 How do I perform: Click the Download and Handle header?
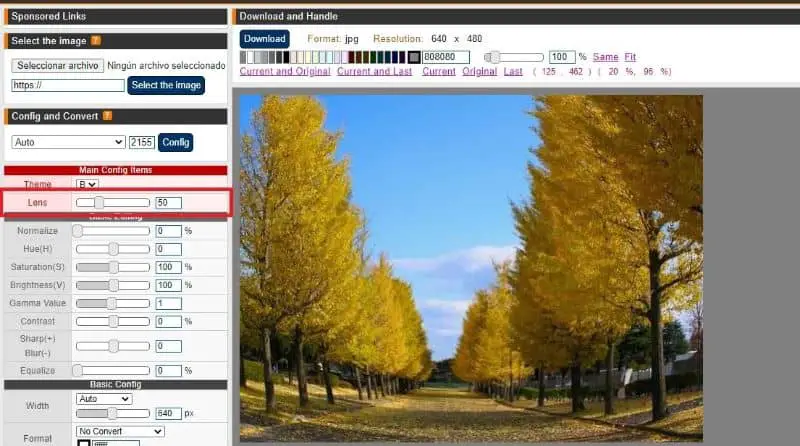[516, 16]
